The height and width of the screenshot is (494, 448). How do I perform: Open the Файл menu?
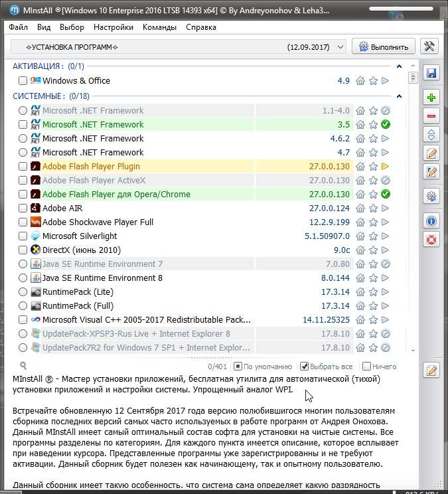pyautogui.click(x=19, y=27)
